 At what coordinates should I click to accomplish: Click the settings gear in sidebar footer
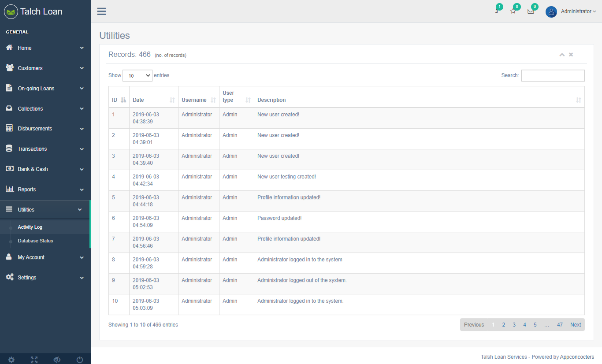click(x=11, y=360)
